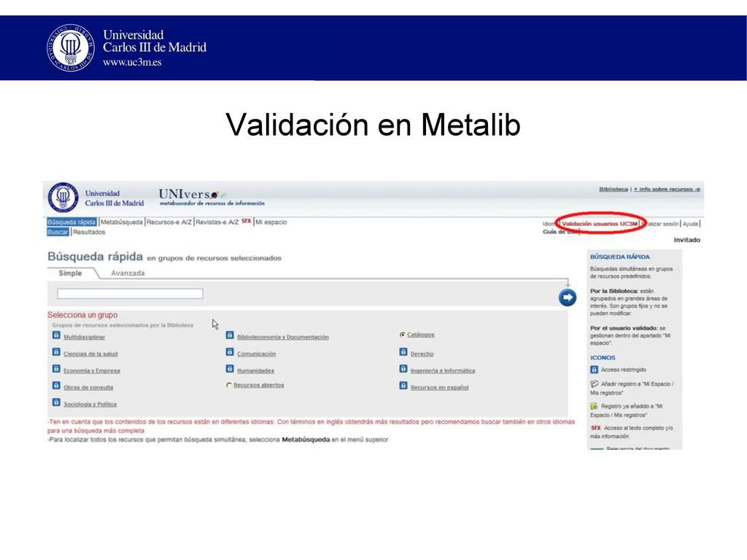747x560 pixels.
Task: Click the lock icon beside Recursos en español
Action: point(403,386)
